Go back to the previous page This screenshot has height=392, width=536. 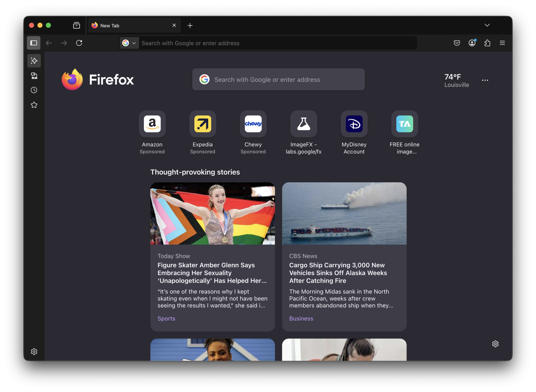[x=49, y=43]
